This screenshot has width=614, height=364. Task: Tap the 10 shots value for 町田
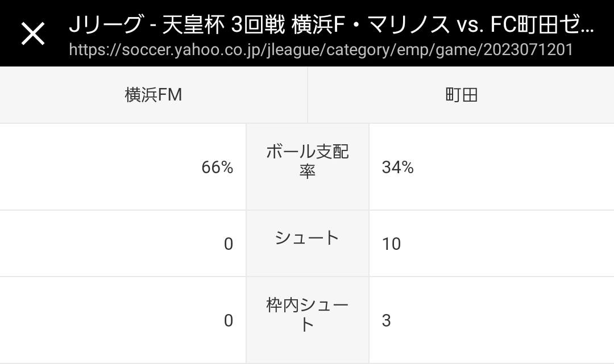[392, 244]
